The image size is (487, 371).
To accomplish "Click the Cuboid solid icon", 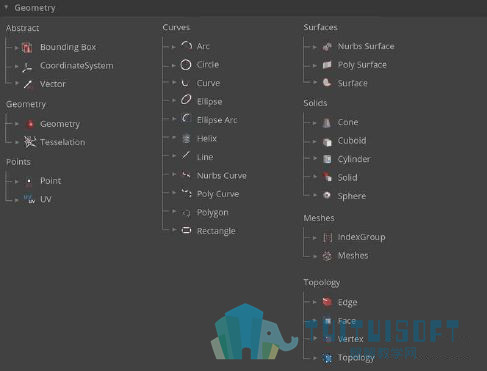I will click(x=327, y=142).
